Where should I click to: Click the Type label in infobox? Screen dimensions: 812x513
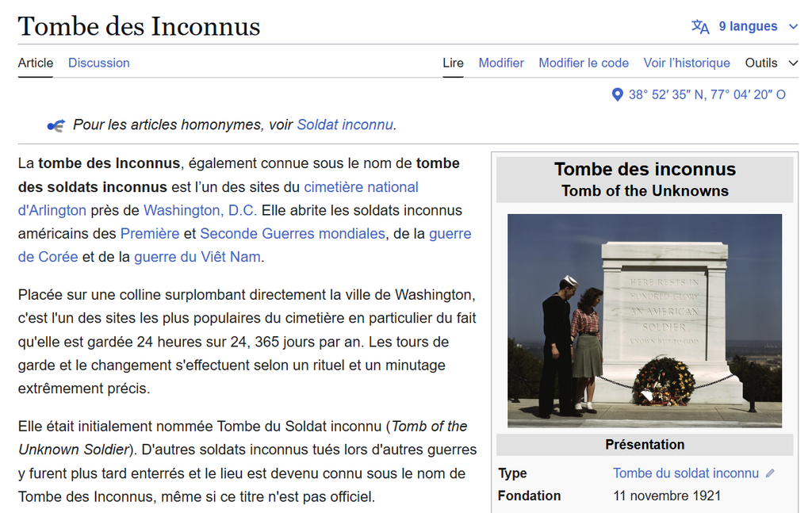(x=512, y=473)
